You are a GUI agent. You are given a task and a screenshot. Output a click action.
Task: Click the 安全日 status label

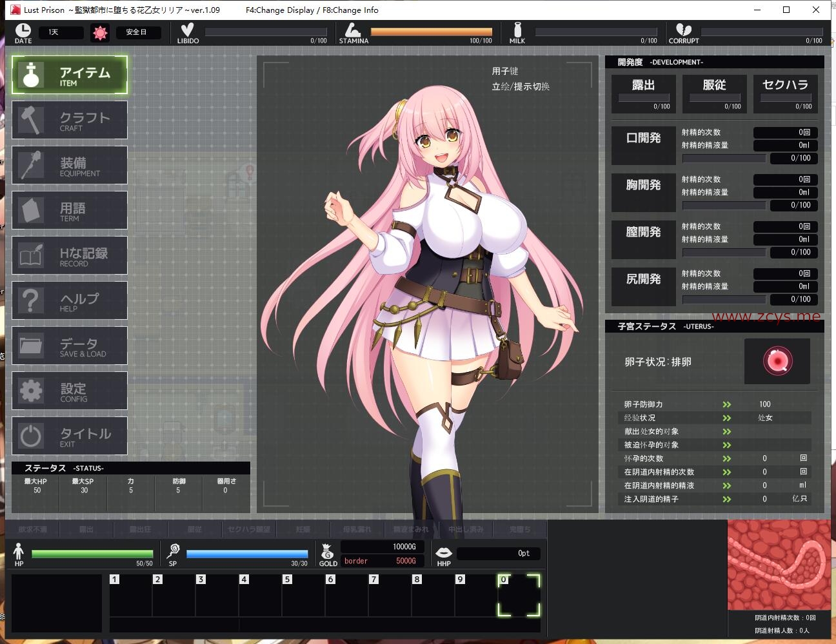(x=139, y=32)
